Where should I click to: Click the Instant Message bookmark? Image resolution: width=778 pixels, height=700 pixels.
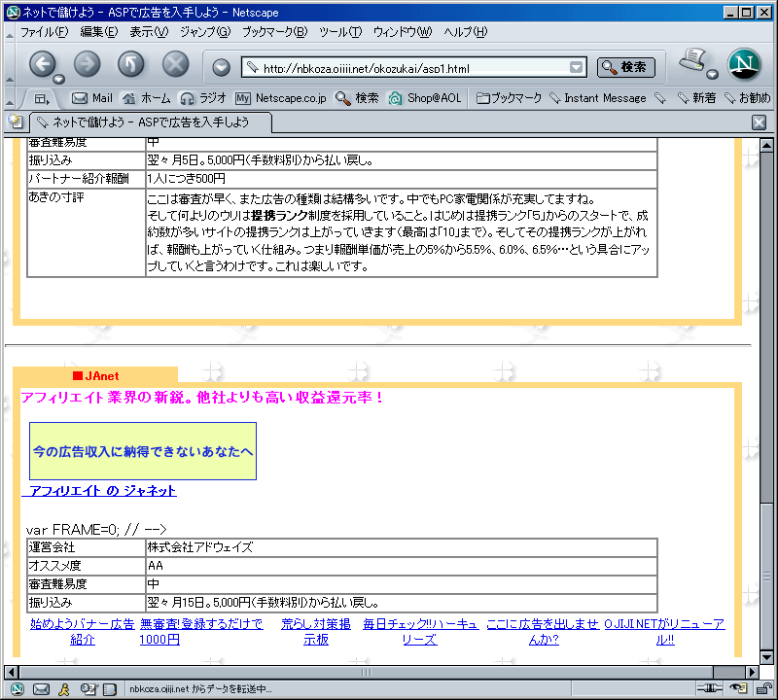598,98
